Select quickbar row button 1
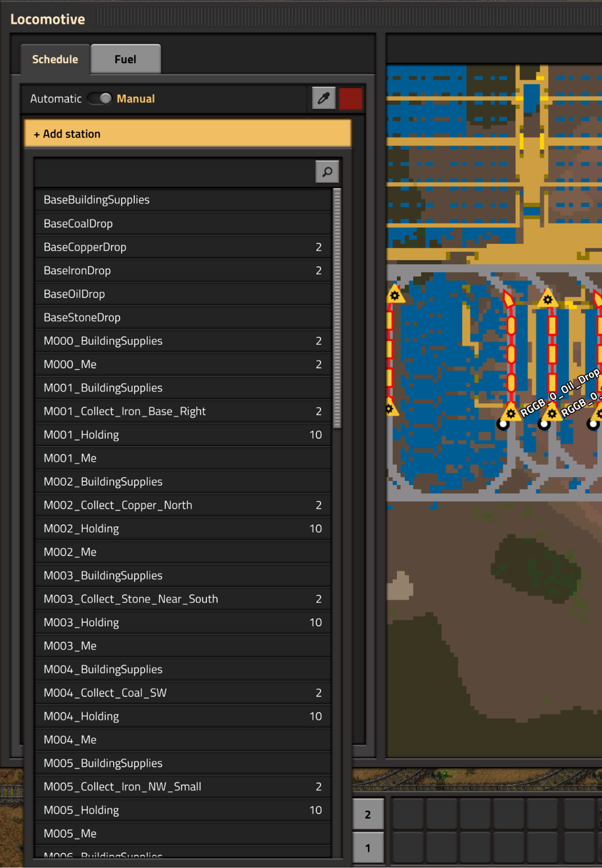 367,848
